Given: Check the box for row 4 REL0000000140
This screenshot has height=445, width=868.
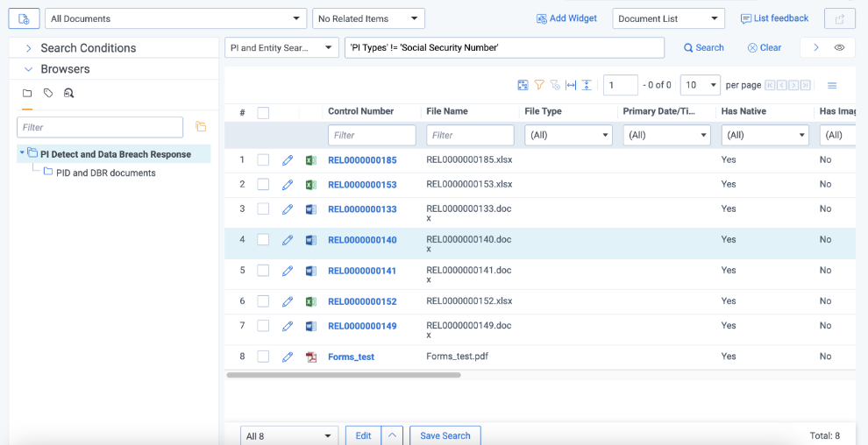Looking at the screenshot, I should point(263,239).
